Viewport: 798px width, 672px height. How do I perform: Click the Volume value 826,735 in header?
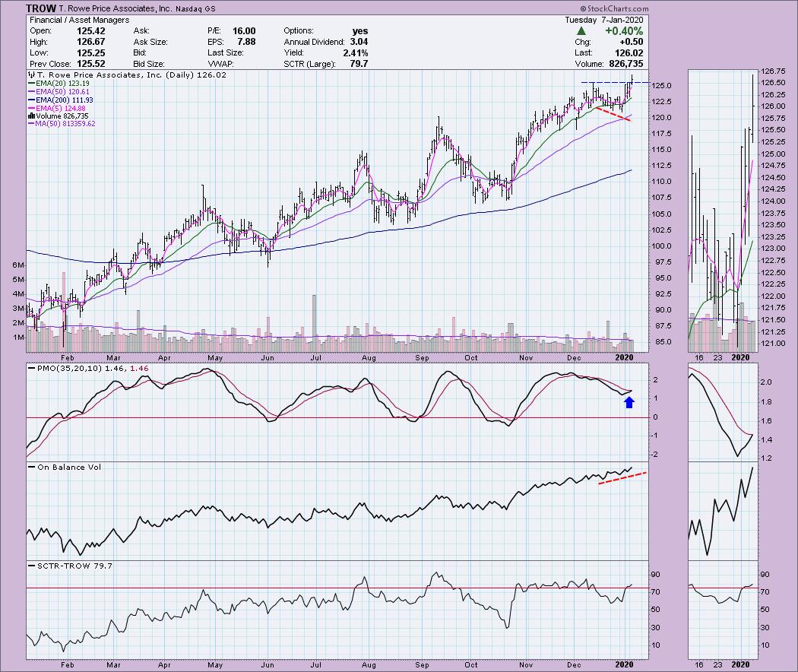625,64
